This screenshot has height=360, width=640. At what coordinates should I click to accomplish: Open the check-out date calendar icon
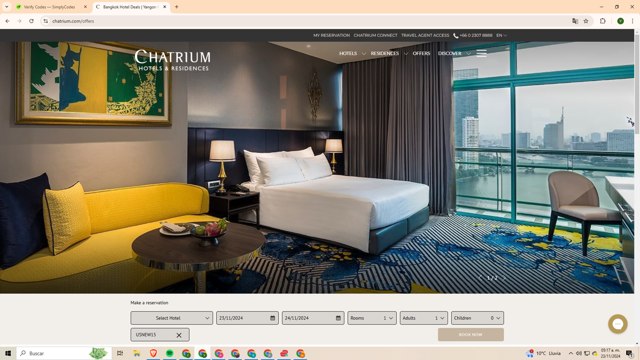click(338, 318)
